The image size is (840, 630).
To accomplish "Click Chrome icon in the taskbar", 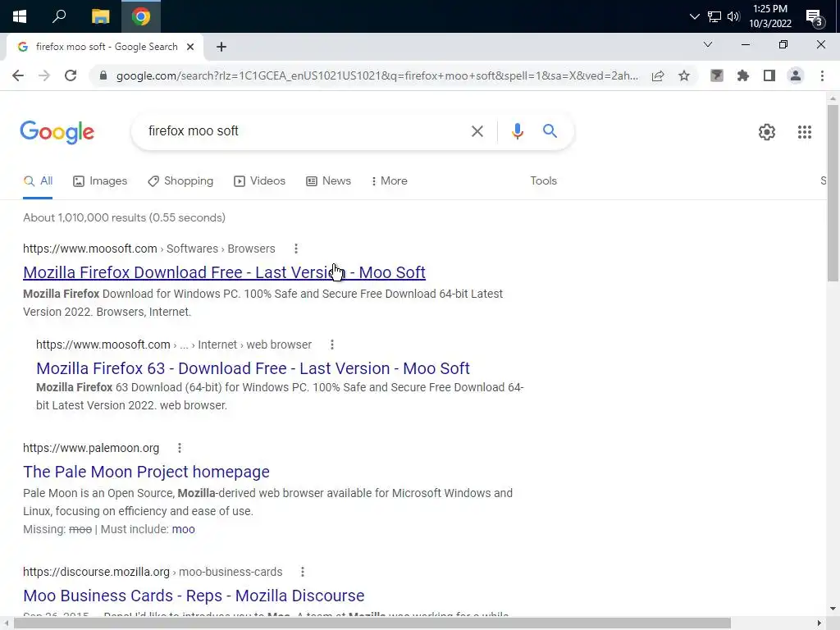I will tap(141, 16).
